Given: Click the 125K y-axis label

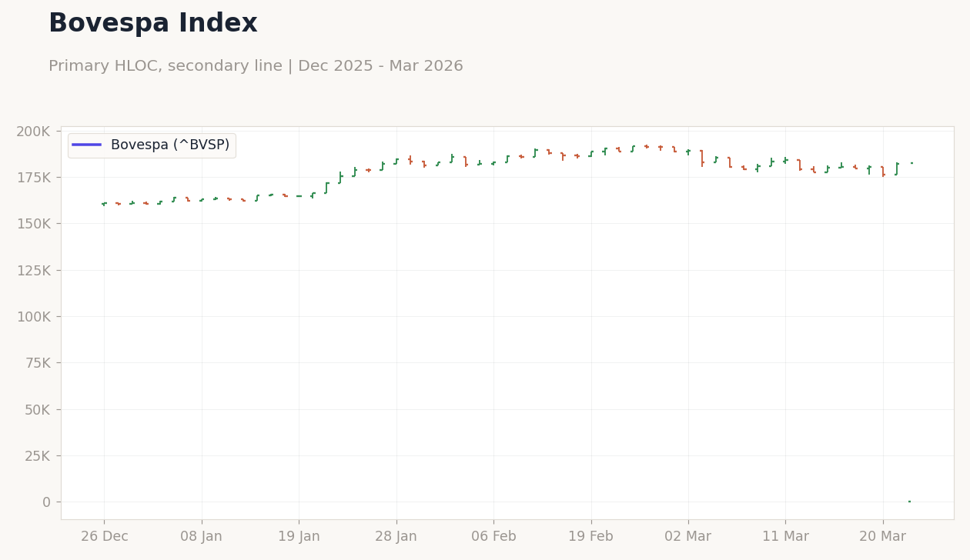Looking at the screenshot, I should [x=33, y=271].
